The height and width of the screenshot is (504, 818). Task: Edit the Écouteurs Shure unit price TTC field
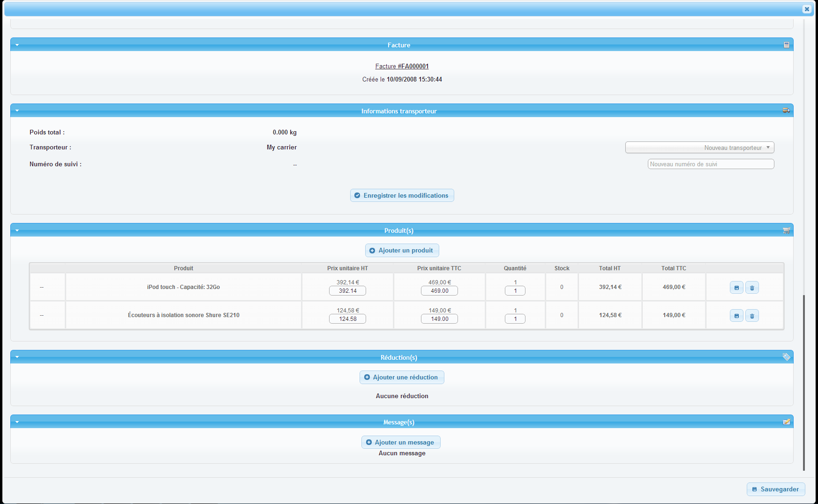click(x=439, y=319)
